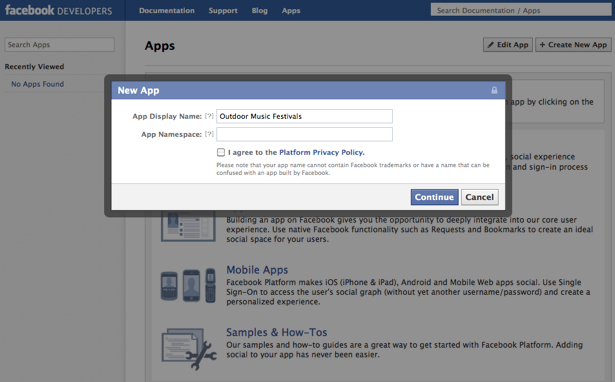Click the App Namespace label
The height and width of the screenshot is (382, 615).
point(171,134)
